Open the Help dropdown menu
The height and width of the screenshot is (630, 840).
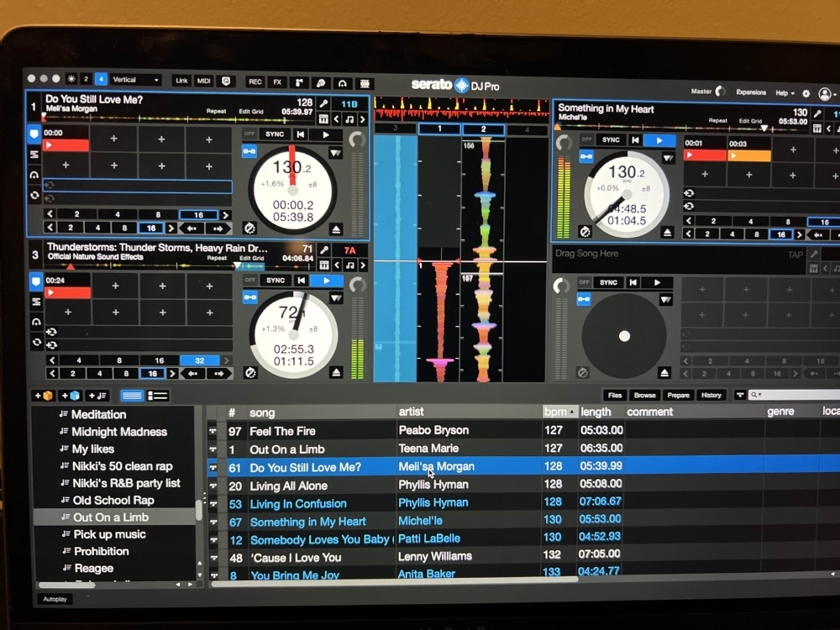pyautogui.click(x=785, y=93)
